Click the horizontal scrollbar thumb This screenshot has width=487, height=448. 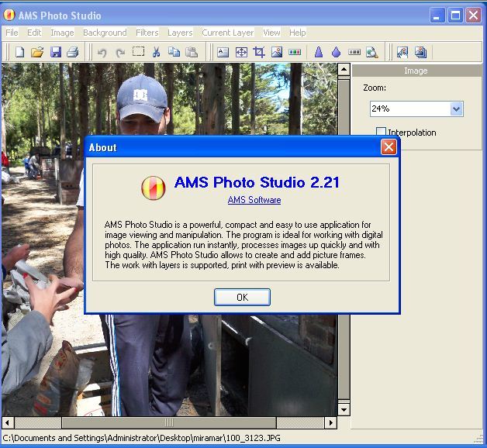pos(169,422)
